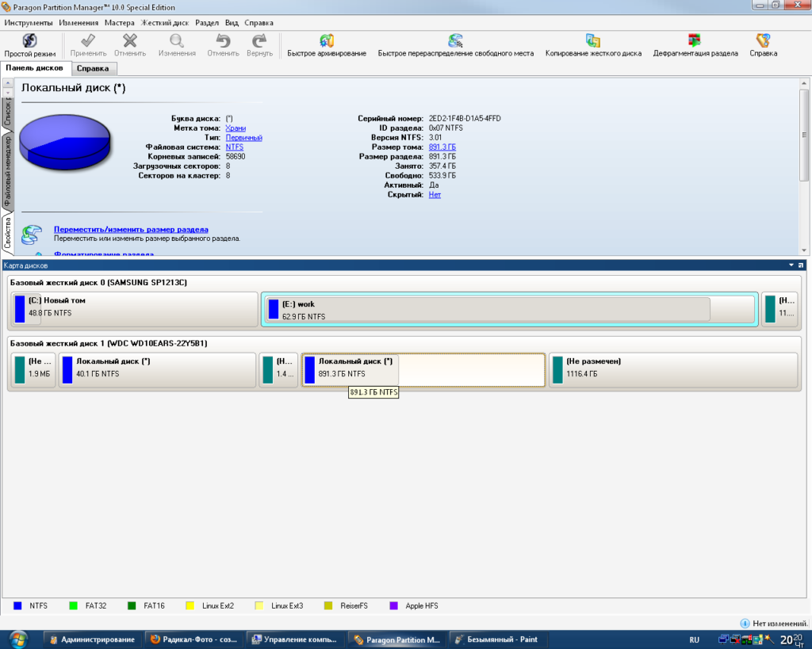
Task: Open the Изменения menu
Action: (79, 23)
